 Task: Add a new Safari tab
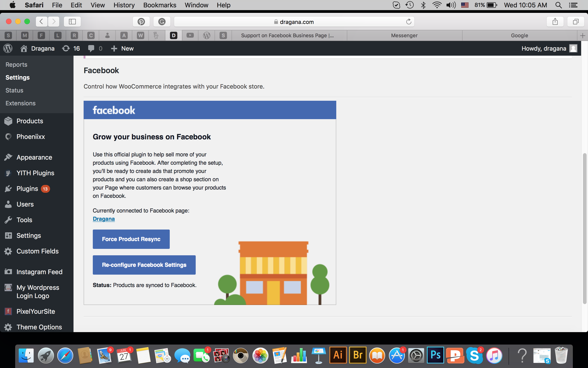click(x=582, y=35)
